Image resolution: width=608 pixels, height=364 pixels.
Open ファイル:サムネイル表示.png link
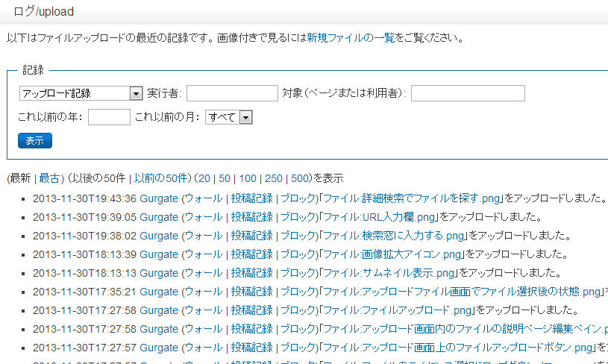[x=389, y=273]
